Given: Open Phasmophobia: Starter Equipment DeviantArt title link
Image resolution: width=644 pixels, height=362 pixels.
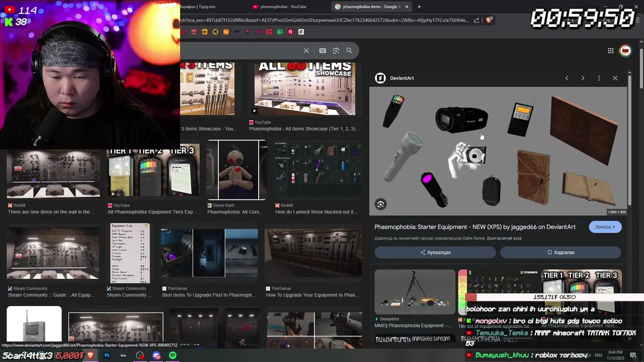Looking at the screenshot, I should coord(475,227).
